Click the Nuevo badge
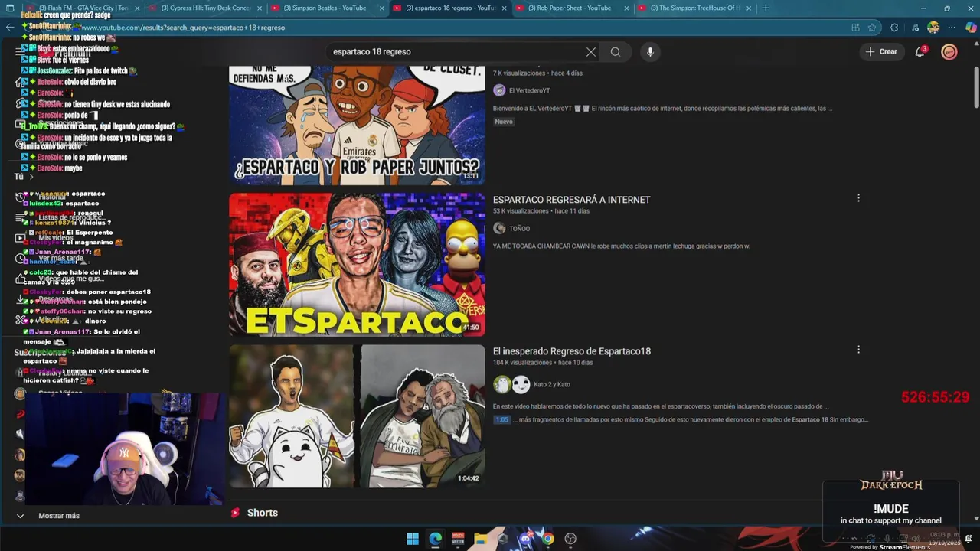The width and height of the screenshot is (980, 551). 504,122
